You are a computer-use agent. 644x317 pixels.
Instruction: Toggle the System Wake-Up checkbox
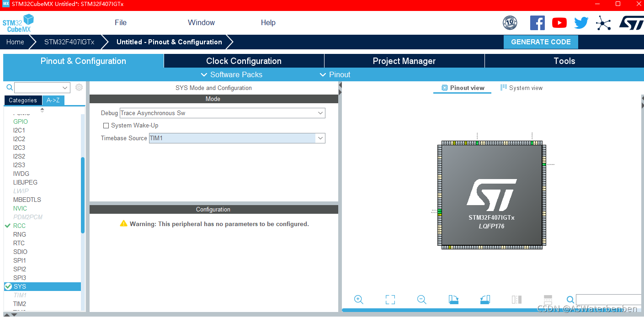click(x=106, y=126)
